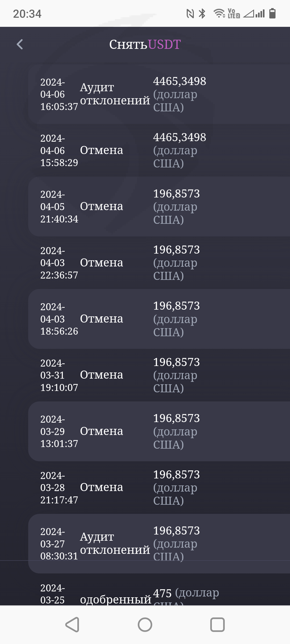Open the 2024-03-28 21:17:47 record
The width and height of the screenshot is (290, 644).
(159, 488)
